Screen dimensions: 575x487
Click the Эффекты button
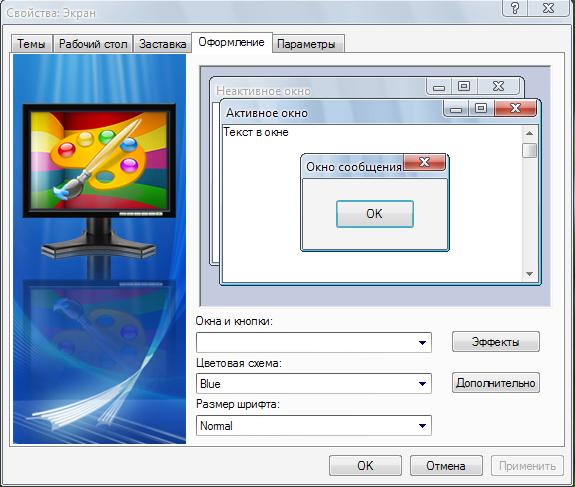tap(496, 342)
